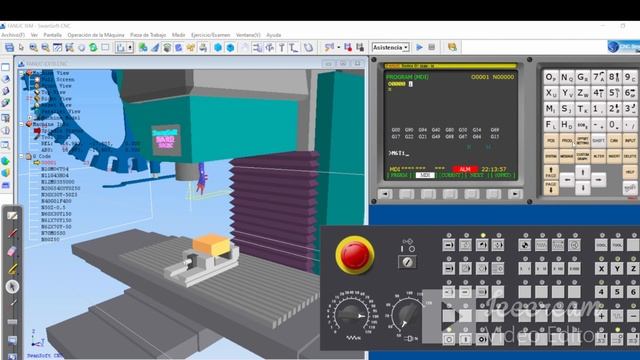The image size is (640, 360).
Task: Hit the red emergency stop button
Action: (355, 255)
